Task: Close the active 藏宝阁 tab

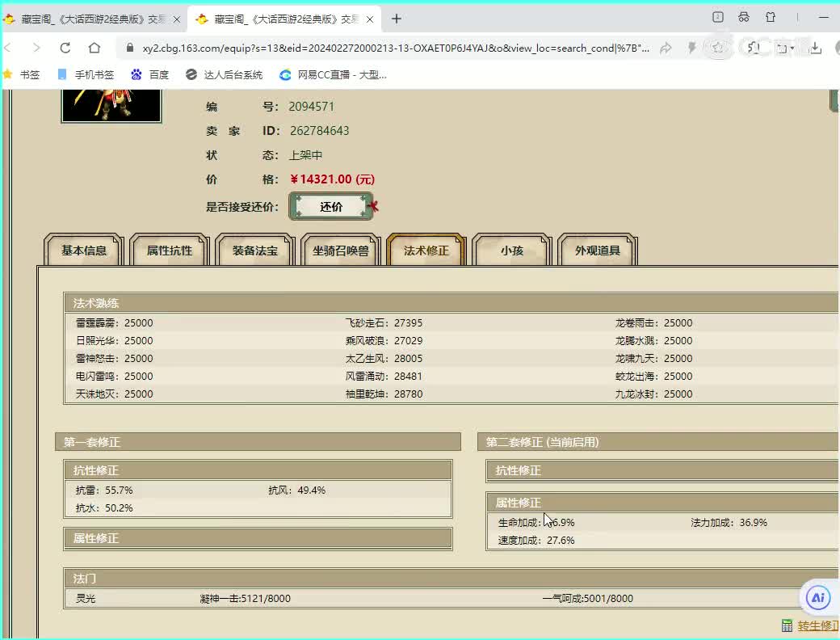Action: click(370, 19)
